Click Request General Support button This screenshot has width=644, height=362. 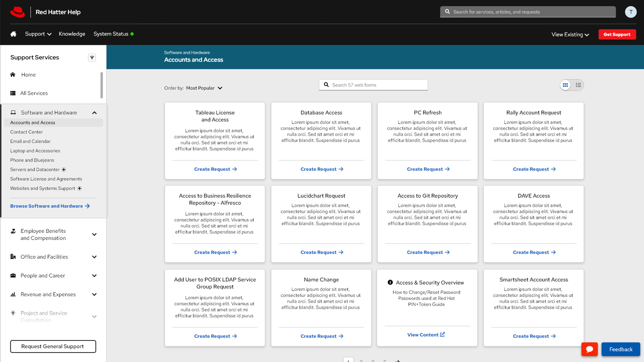53,347
